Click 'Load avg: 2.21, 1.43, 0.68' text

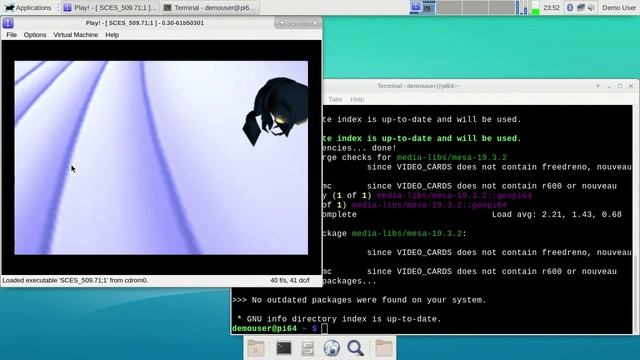(x=557, y=214)
